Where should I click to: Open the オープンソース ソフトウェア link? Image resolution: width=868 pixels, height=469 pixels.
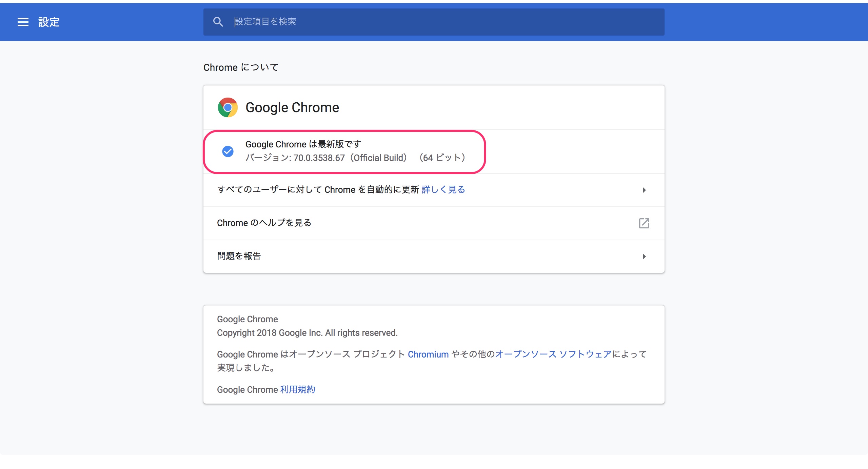pos(553,354)
